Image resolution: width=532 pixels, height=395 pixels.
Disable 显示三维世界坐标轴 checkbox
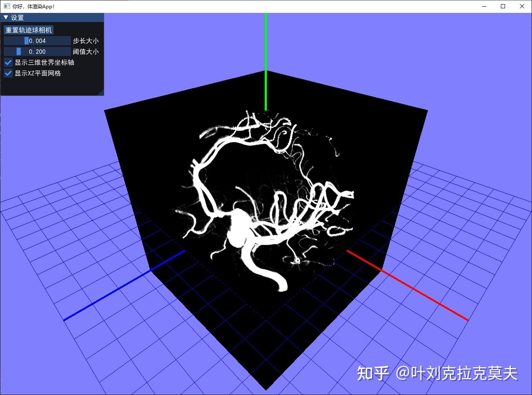tap(7, 63)
